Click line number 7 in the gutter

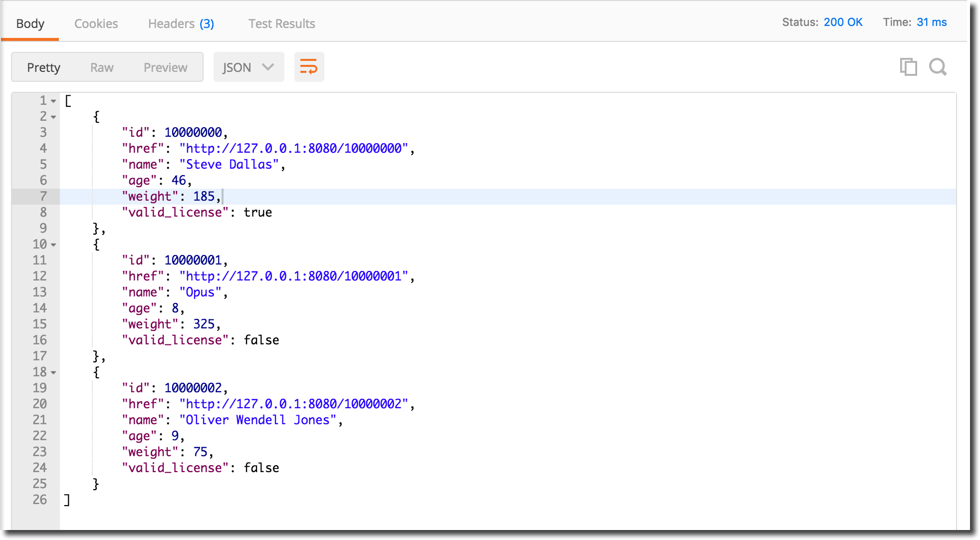point(43,196)
